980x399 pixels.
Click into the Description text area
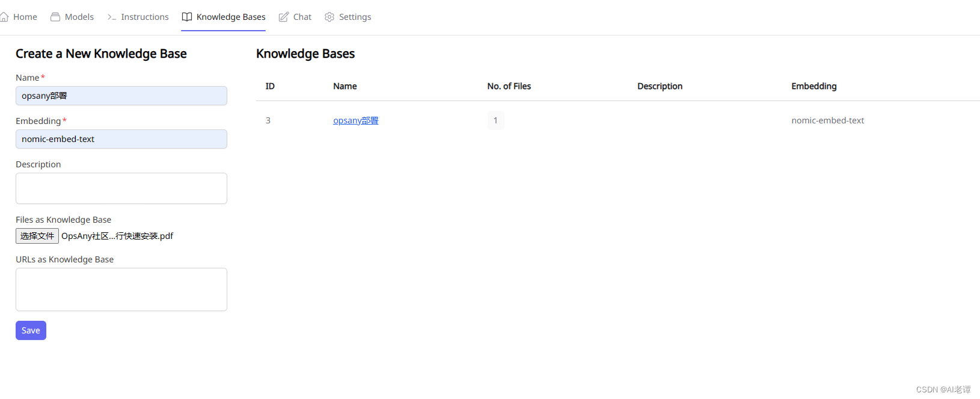121,188
